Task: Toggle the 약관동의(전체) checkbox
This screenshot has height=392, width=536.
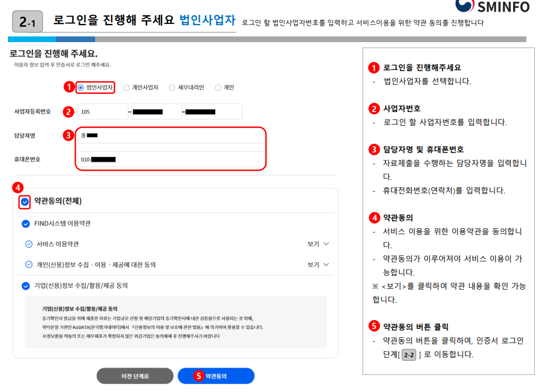Action: click(24, 201)
